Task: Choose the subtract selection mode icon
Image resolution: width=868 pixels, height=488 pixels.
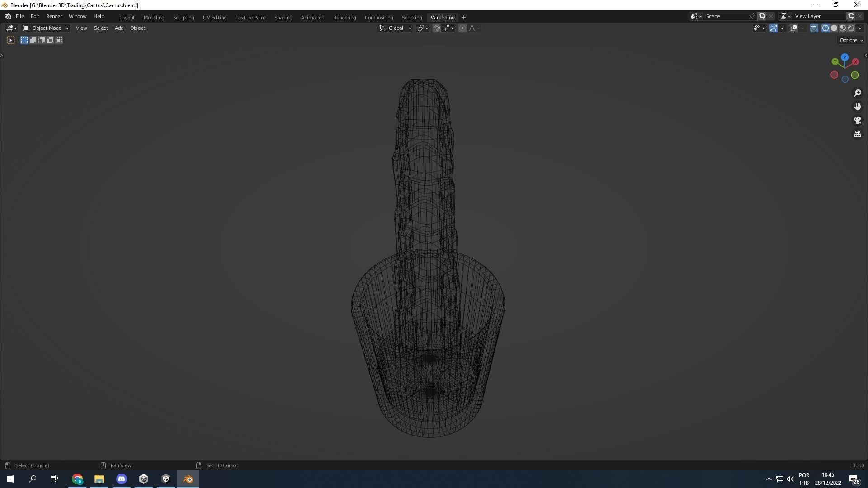Action: (42, 40)
